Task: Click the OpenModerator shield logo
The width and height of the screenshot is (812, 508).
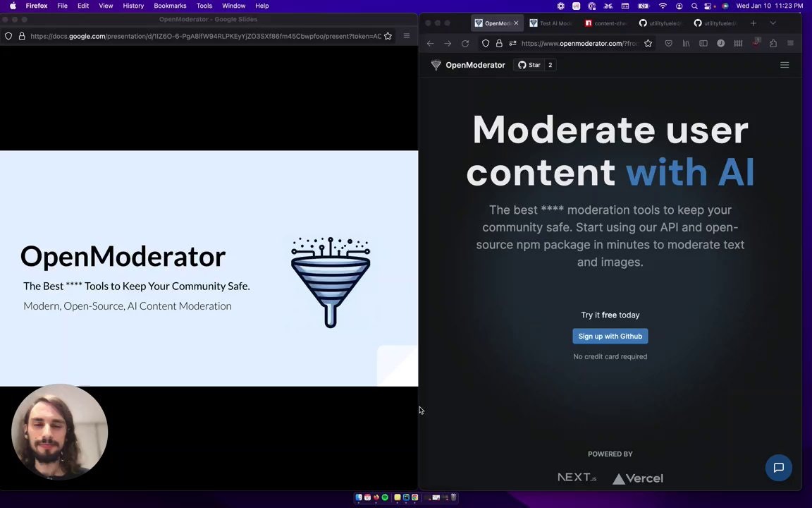Action: [436, 65]
